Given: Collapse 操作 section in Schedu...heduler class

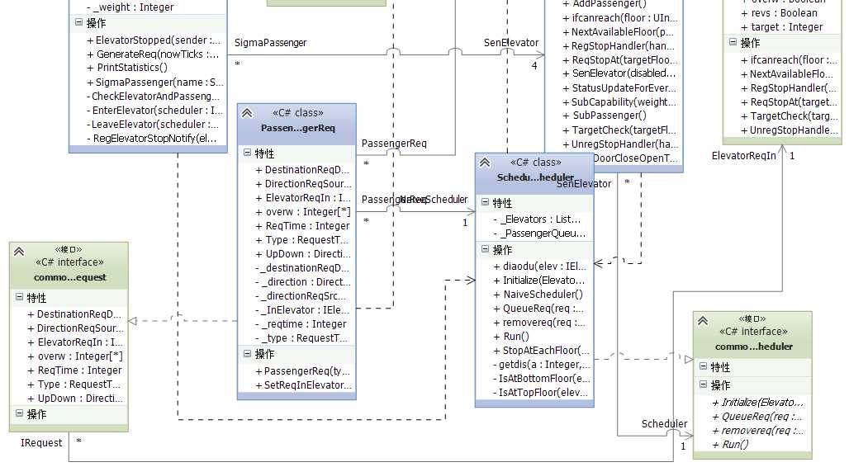Looking at the screenshot, I should pos(485,249).
